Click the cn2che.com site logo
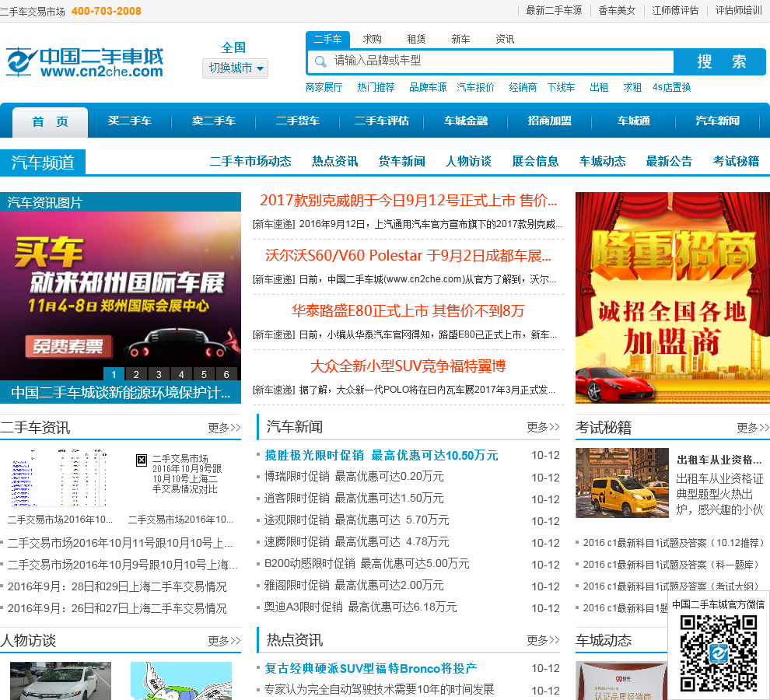 pyautogui.click(x=85, y=62)
